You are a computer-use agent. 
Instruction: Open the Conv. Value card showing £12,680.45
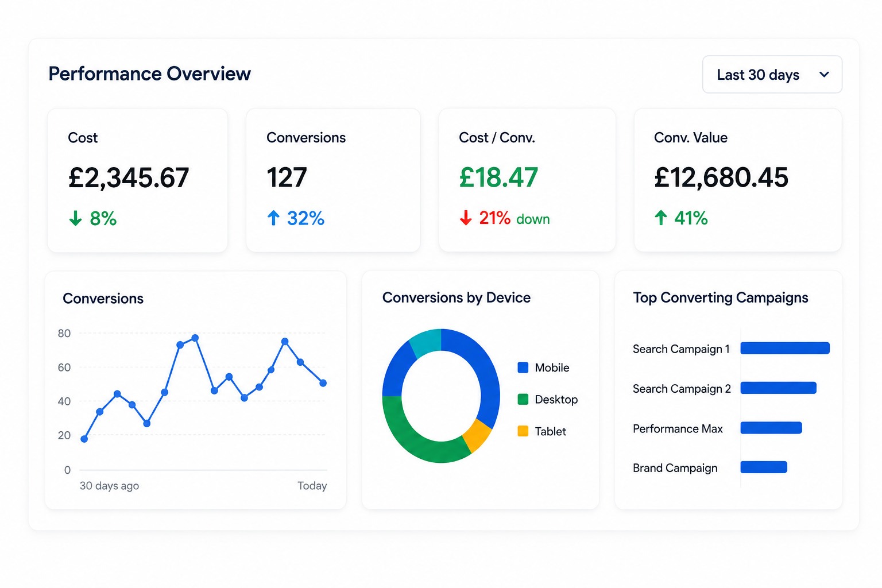point(738,180)
